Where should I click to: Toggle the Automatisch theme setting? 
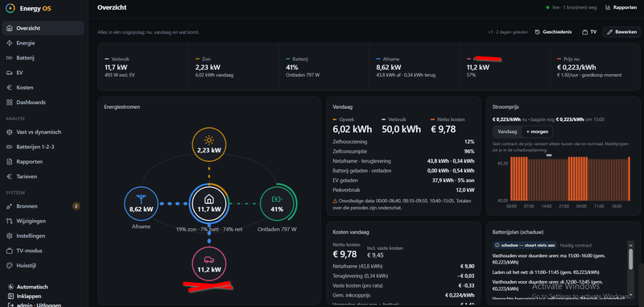(27, 287)
